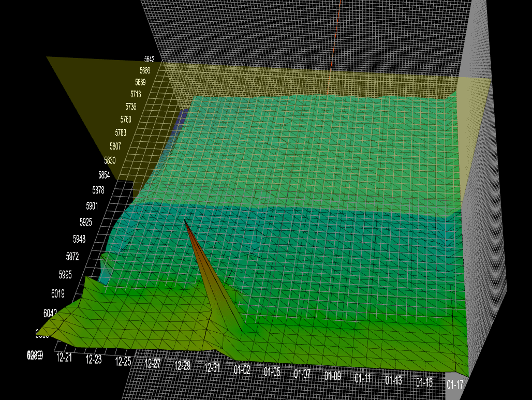Pick the 5830 label on the axis
This screenshot has width=532, height=400.
[110, 160]
